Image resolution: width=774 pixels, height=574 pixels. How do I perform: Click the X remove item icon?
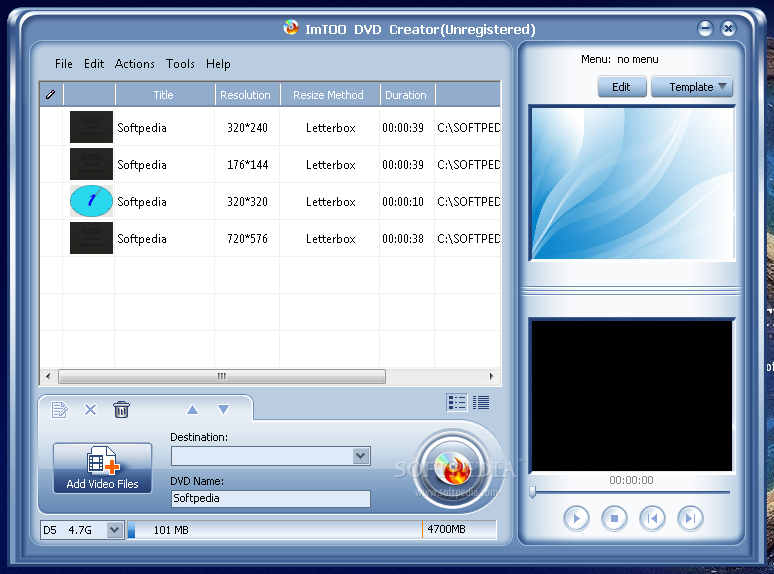click(x=90, y=409)
